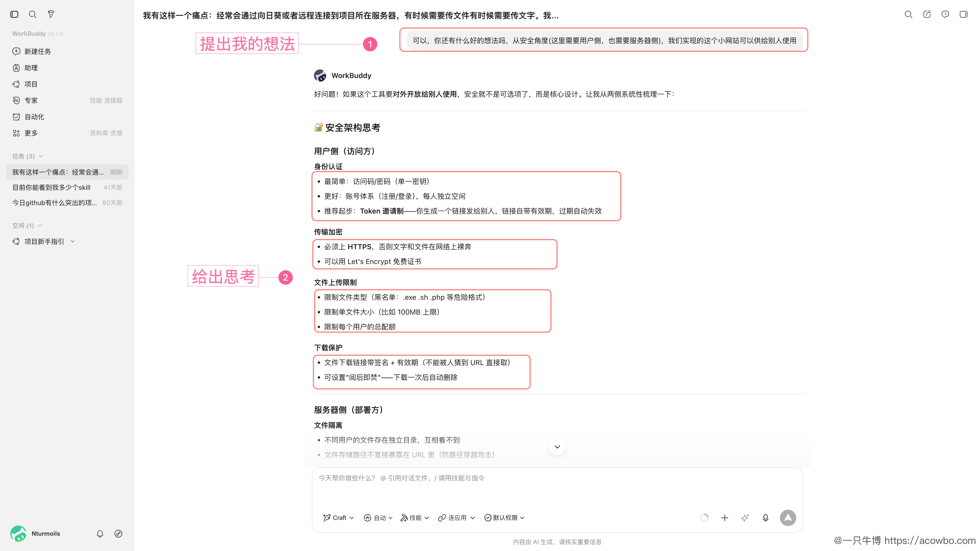
Task: Open the 自动 model dropdown
Action: click(x=378, y=518)
